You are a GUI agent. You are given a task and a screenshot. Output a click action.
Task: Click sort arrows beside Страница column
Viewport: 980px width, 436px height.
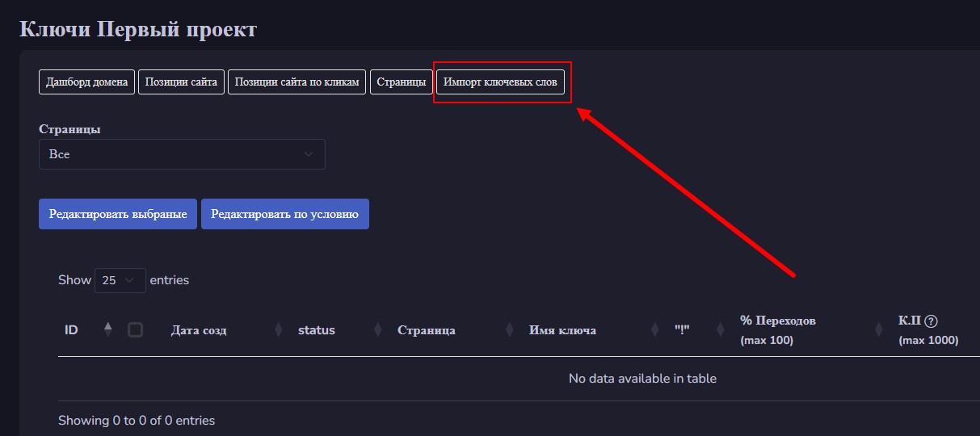point(509,329)
